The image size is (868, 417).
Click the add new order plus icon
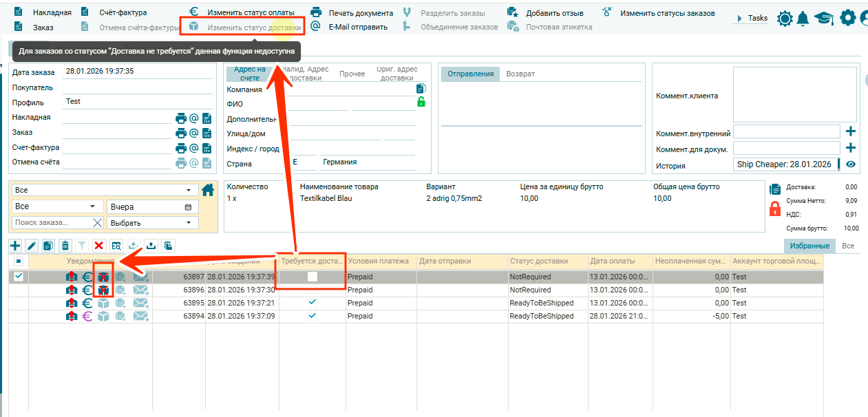coord(15,246)
